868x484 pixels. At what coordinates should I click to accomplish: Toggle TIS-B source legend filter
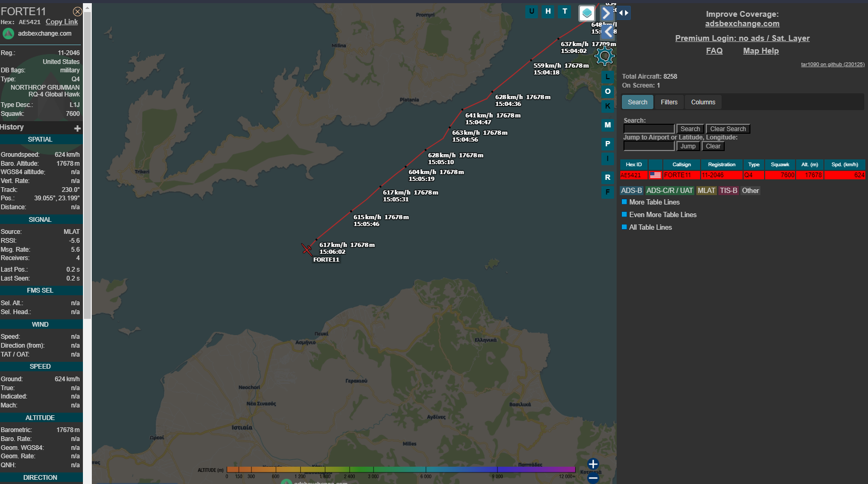(x=728, y=190)
